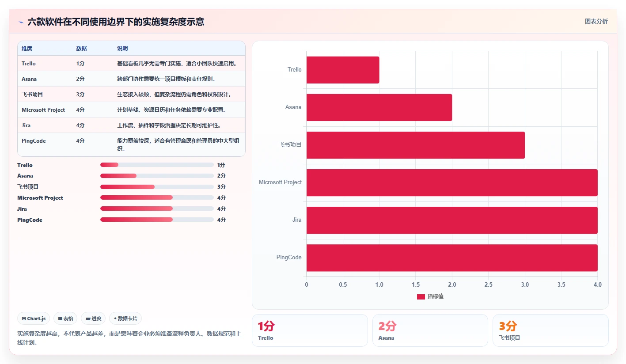The width and height of the screenshot is (626, 364).
Task: Select the PingCode name cell in the table
Action: pyautogui.click(x=34, y=141)
